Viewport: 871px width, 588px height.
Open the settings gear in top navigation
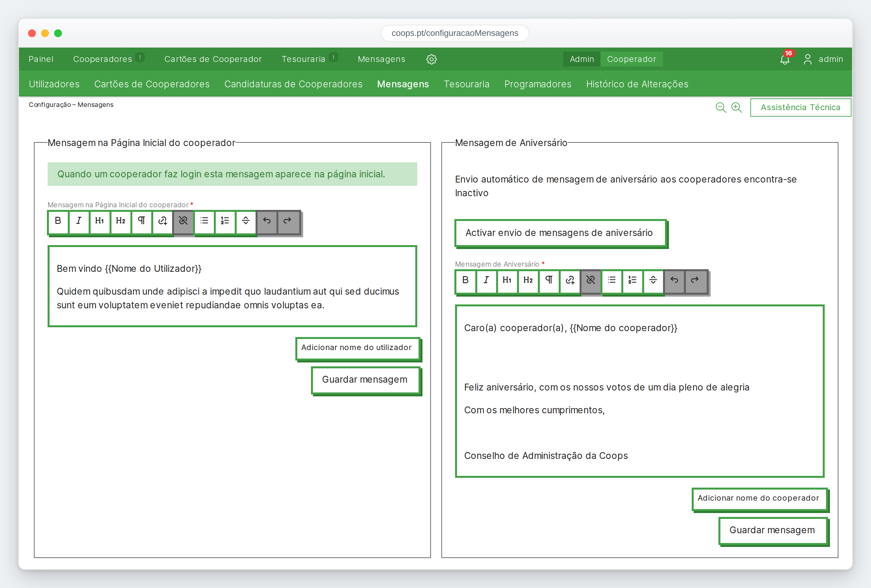pos(431,59)
